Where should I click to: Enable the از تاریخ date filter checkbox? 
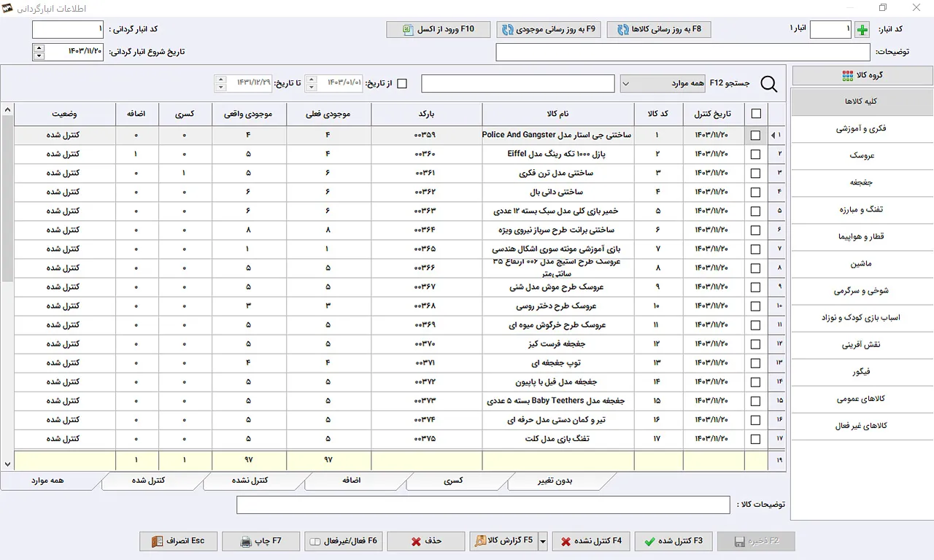pos(401,84)
